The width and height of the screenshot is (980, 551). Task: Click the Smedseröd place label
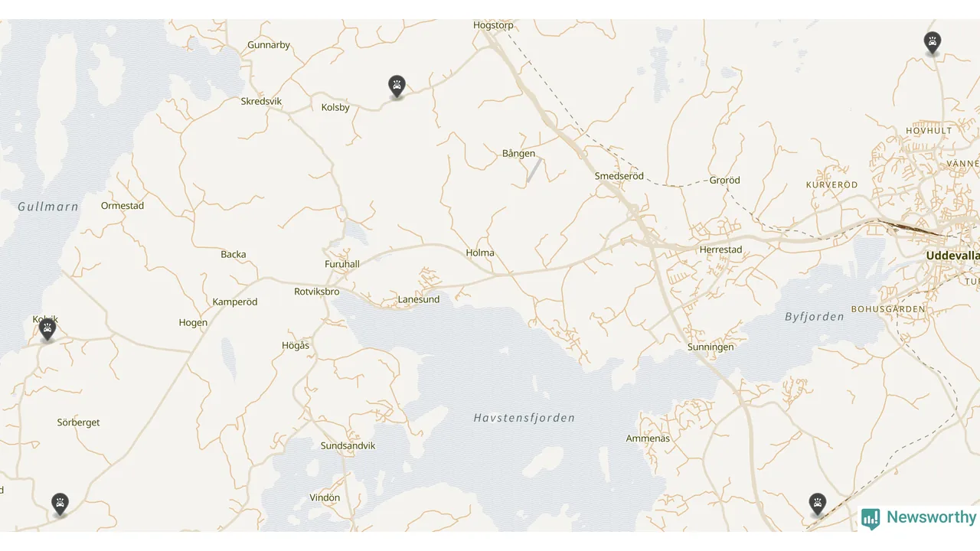[619, 176]
